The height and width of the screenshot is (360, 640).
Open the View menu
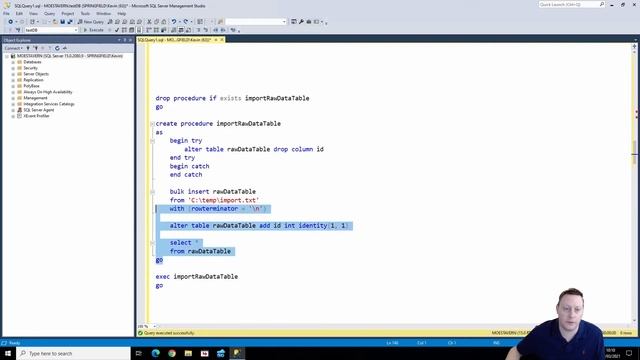click(x=33, y=13)
